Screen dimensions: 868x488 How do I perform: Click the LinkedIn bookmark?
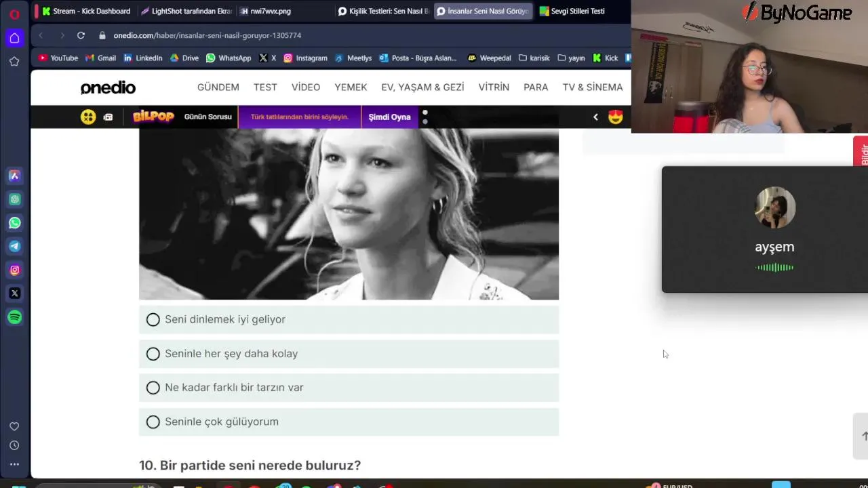pos(142,58)
